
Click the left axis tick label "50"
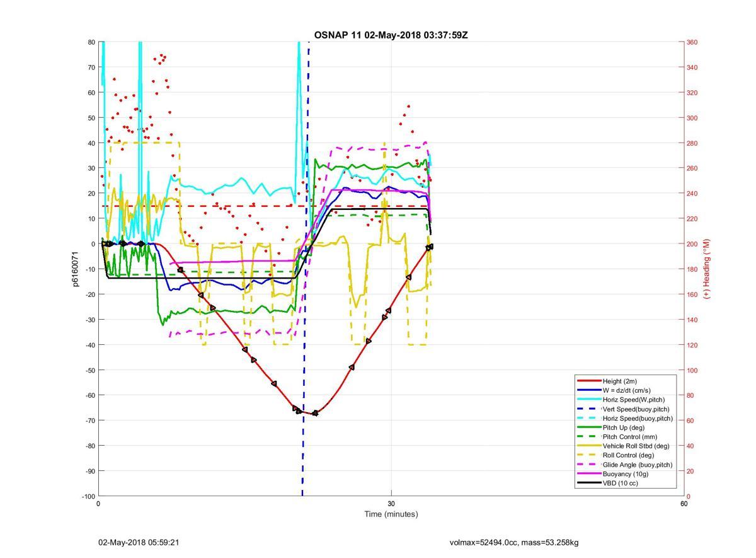(91, 118)
